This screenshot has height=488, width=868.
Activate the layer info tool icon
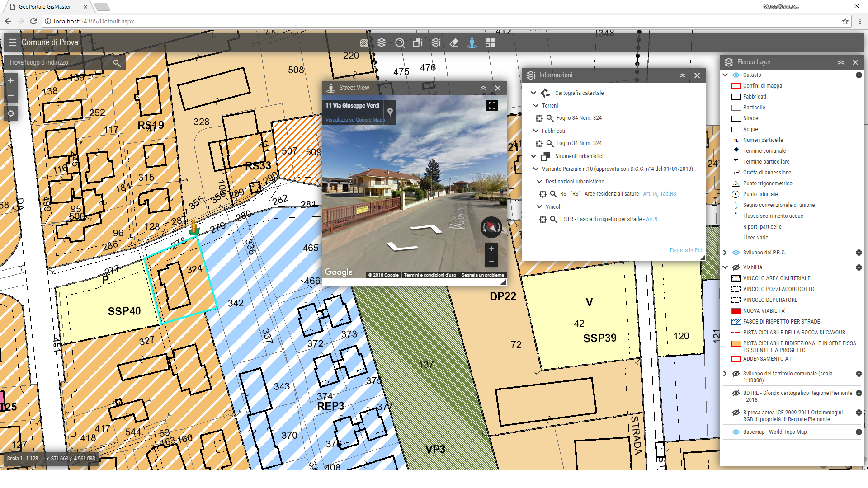[436, 42]
